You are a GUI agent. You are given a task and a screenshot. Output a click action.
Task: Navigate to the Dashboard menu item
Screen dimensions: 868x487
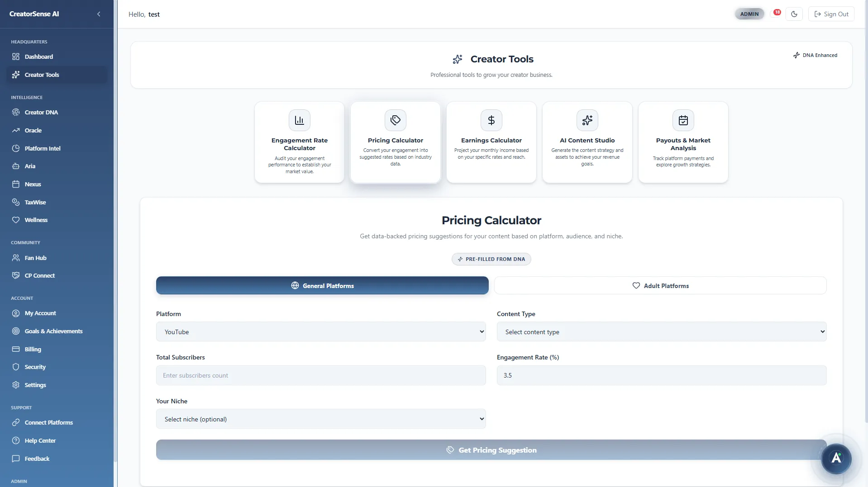(38, 57)
